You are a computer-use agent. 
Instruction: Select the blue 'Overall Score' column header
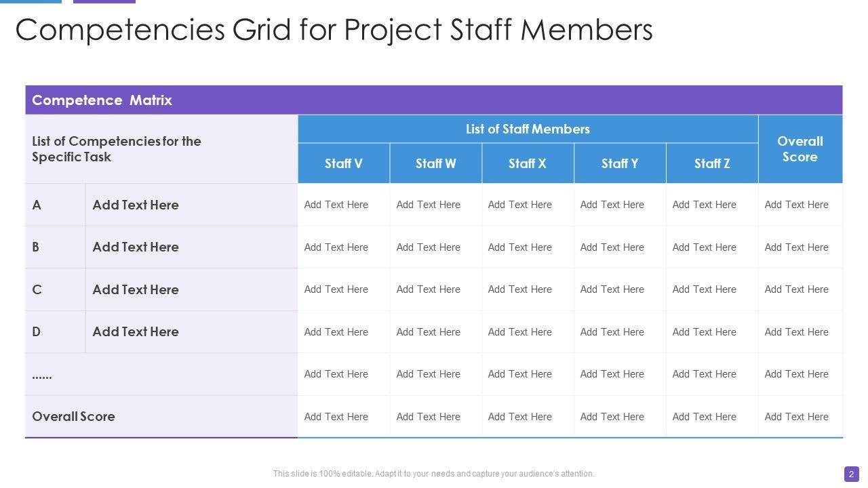(800, 149)
